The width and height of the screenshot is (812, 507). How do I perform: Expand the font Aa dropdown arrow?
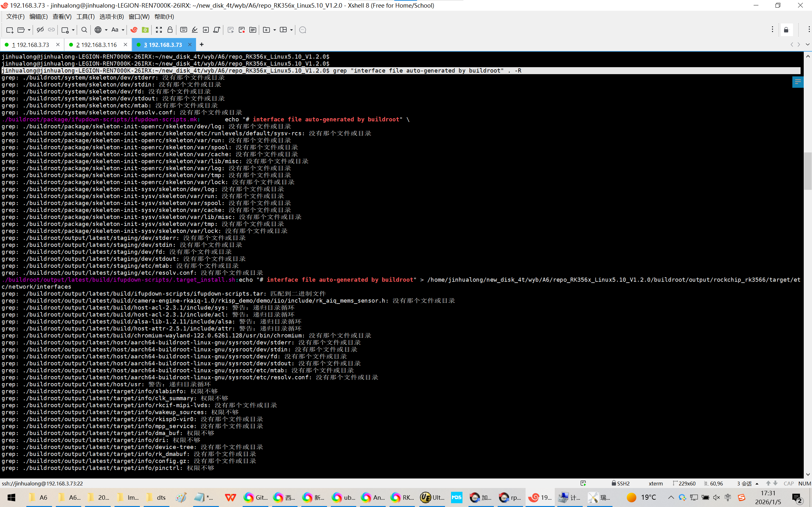pyautogui.click(x=123, y=30)
